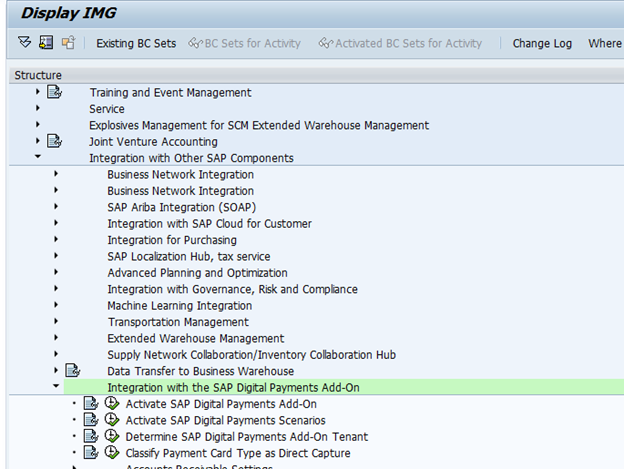Click the Existing BC Sets button
The height and width of the screenshot is (469, 624).
[x=135, y=43]
